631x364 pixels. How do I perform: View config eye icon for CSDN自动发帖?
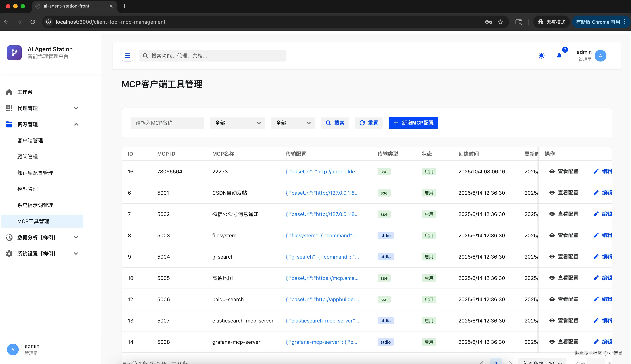tap(552, 193)
